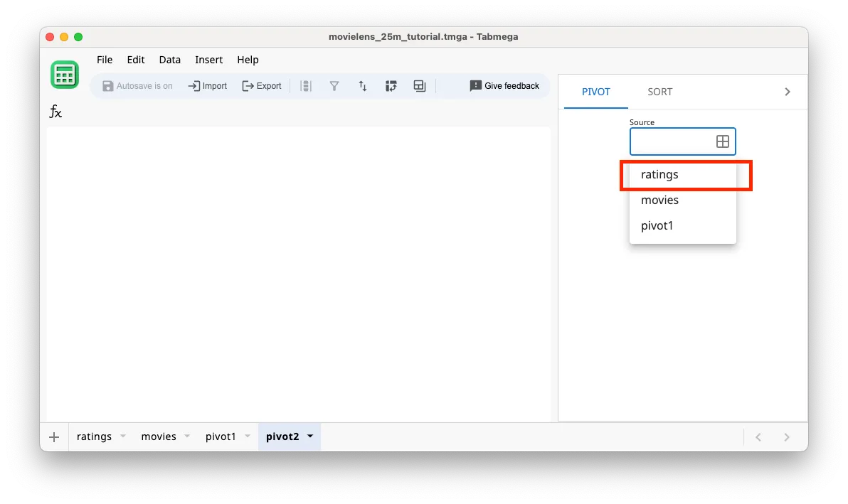Click the filter icon in the toolbar
This screenshot has height=504, width=848.
tap(334, 85)
